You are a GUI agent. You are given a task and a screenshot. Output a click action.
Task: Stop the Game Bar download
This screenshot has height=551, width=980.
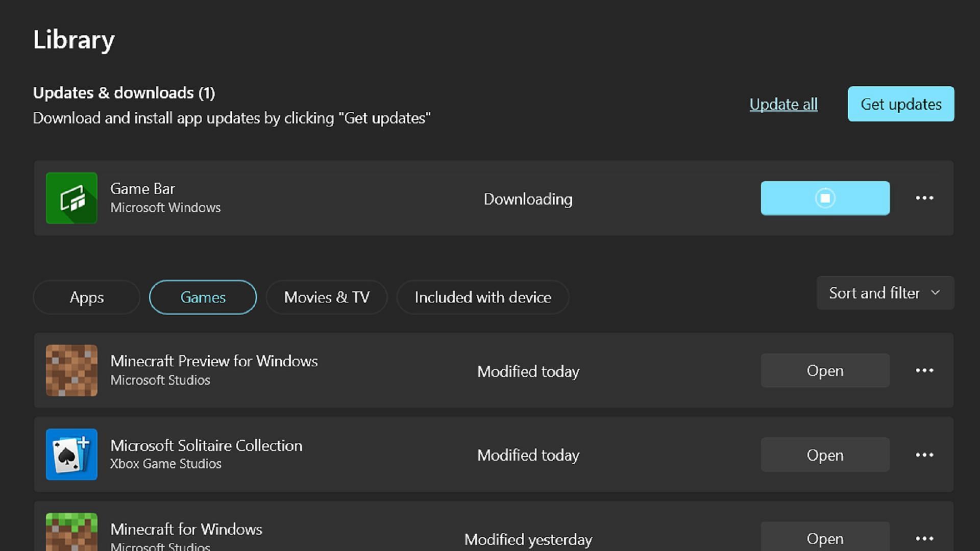(825, 198)
